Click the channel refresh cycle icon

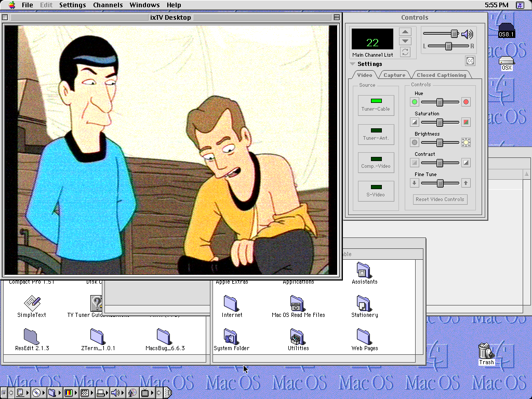(405, 52)
